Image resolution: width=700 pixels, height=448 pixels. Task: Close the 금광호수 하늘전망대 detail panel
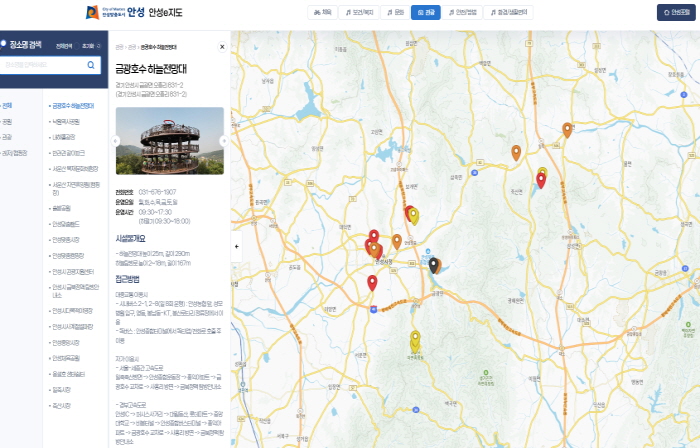(x=222, y=46)
